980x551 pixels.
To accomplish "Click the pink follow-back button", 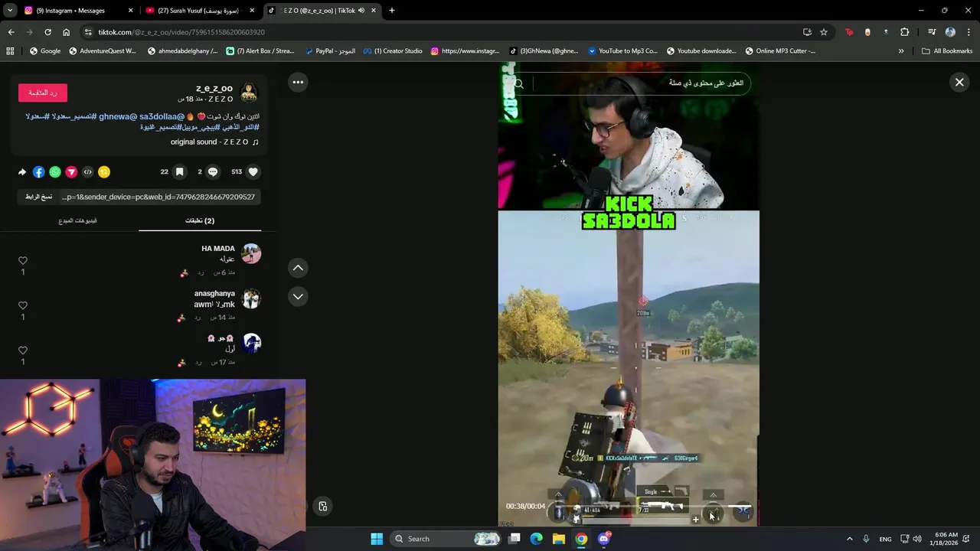I will [43, 93].
